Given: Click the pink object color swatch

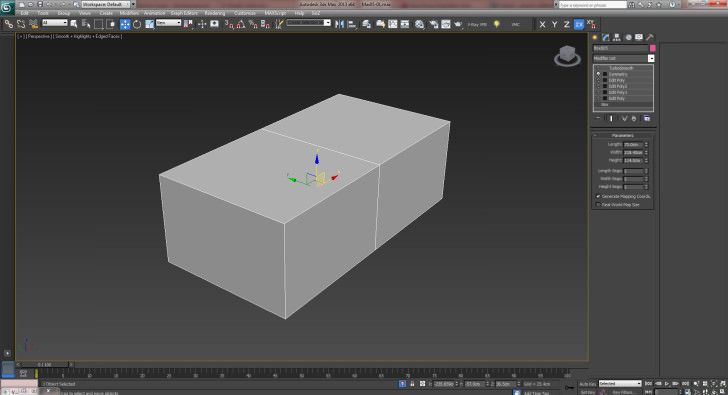Looking at the screenshot, I should pos(652,48).
